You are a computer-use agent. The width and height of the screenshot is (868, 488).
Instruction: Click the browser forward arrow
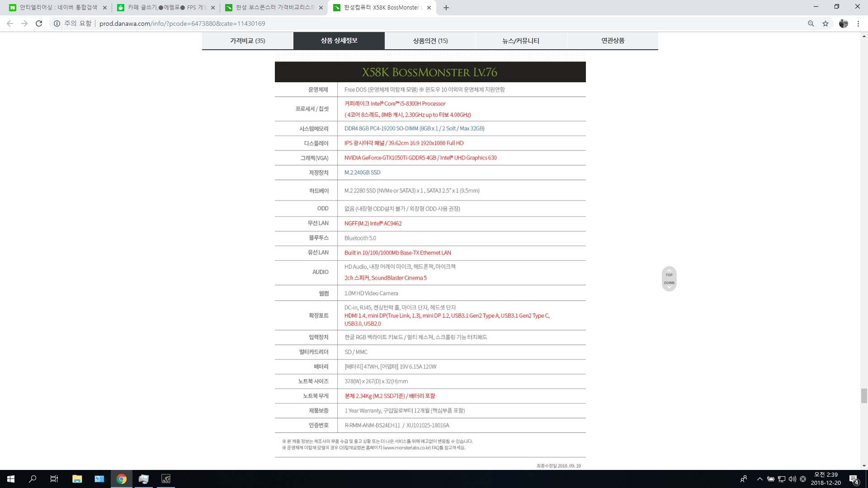[x=24, y=23]
